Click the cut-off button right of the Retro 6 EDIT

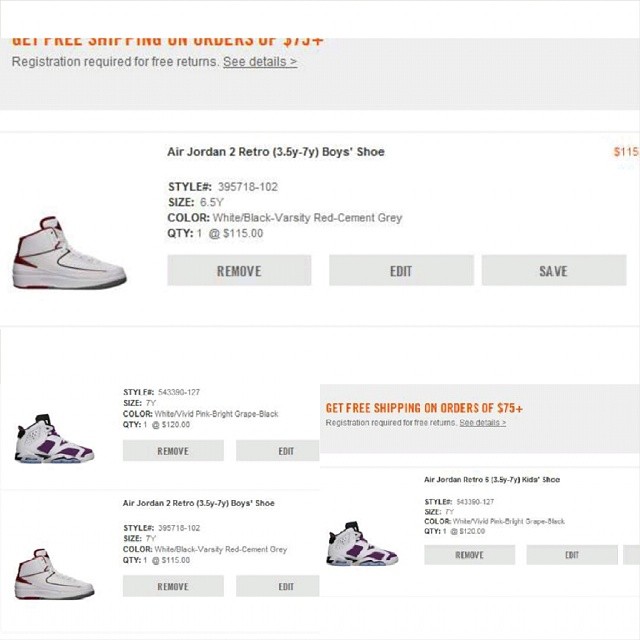631,555
